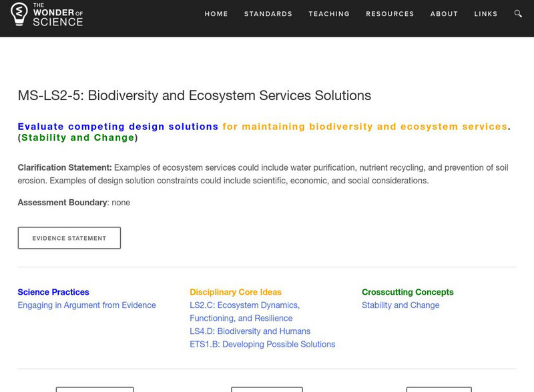Image resolution: width=534 pixels, height=392 pixels.
Task: Open the search magnifier icon
Action: [x=517, y=13]
